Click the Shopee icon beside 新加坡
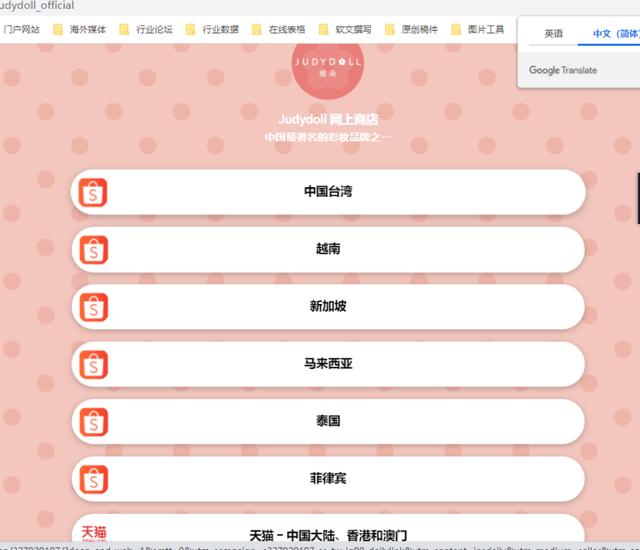Image resolution: width=640 pixels, height=550 pixels. (x=93, y=307)
